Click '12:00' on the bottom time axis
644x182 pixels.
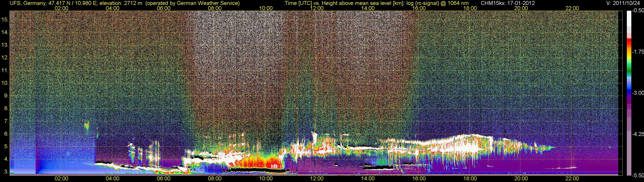(317, 179)
